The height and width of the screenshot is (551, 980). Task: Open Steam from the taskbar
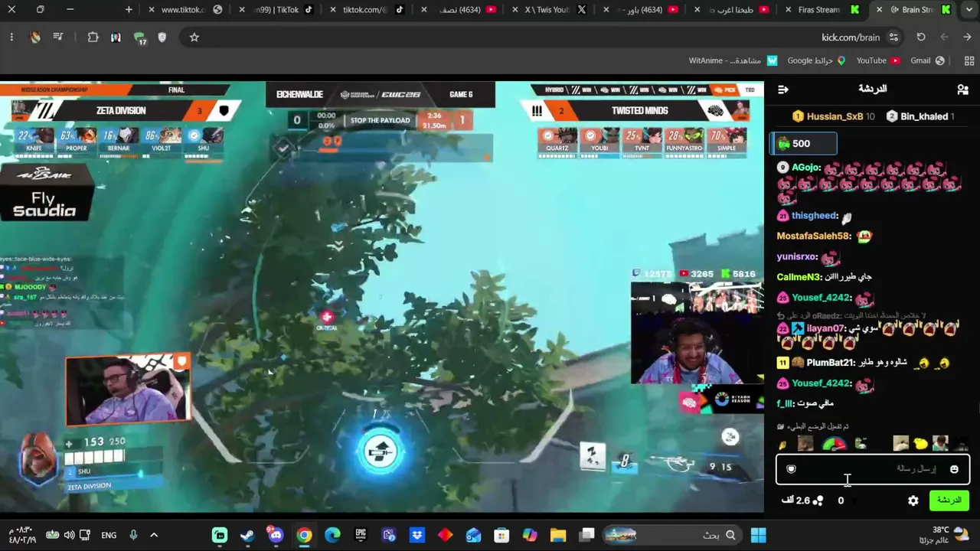click(248, 535)
